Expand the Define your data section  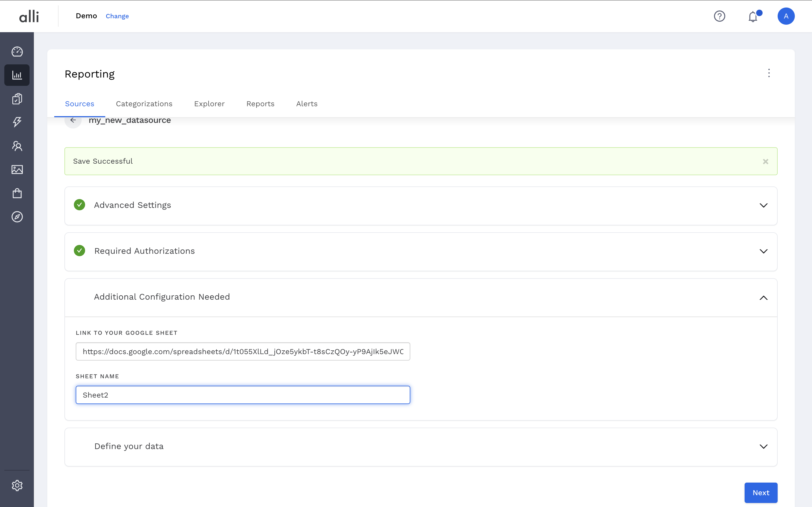(x=763, y=447)
